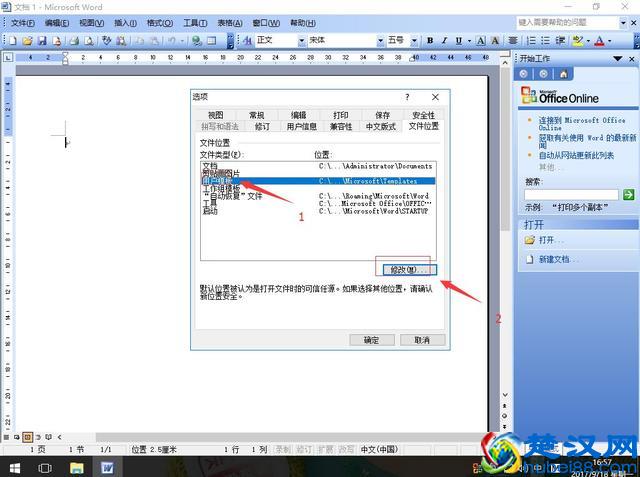Click the Print icon in the toolbar
The image size is (640, 477).
(74, 40)
